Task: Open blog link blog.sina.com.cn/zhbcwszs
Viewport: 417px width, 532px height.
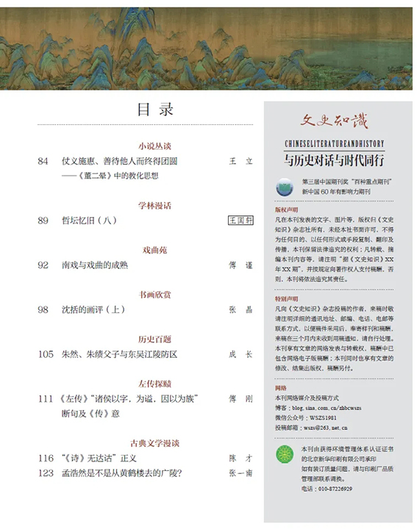Action: coord(327,408)
